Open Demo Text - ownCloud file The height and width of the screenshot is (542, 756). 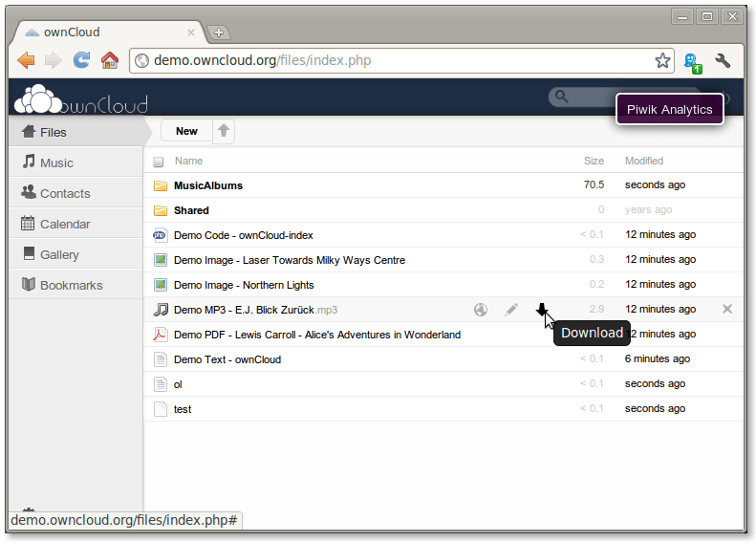(x=227, y=359)
